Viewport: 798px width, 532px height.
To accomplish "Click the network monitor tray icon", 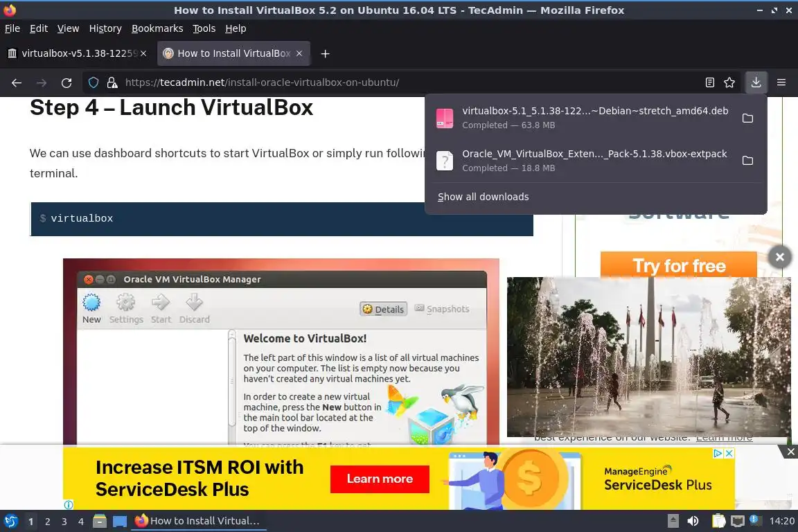I will coord(738,521).
